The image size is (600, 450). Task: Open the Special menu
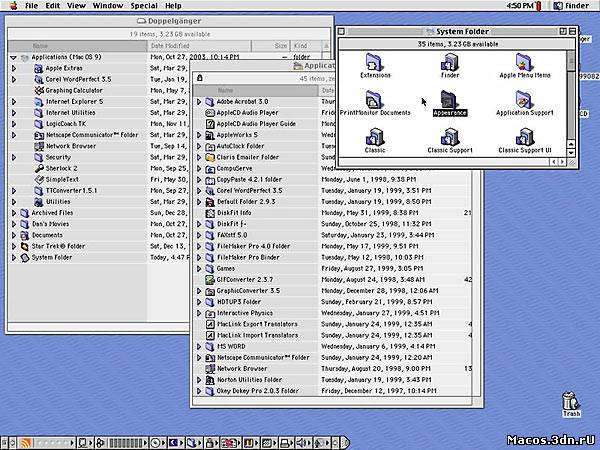coord(144,6)
